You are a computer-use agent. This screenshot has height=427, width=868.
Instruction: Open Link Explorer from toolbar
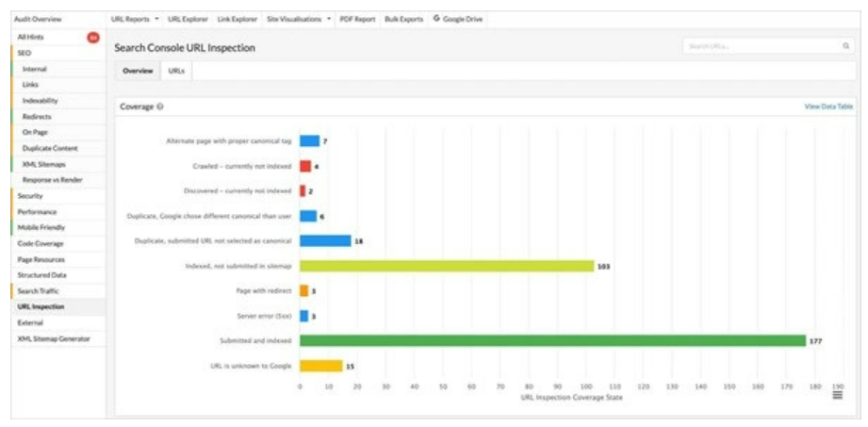[x=237, y=19]
